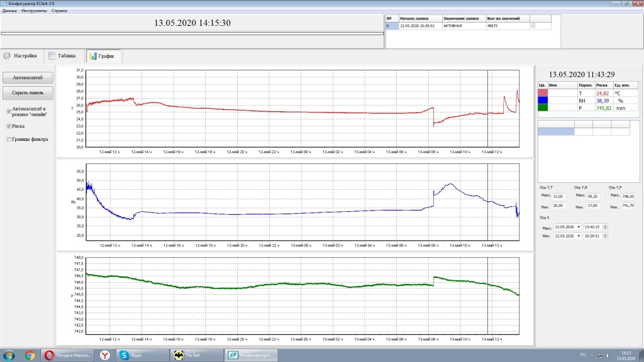Screen dimensions: 644x362
Task: Click the red T parameter color swatch
Action: click(x=543, y=93)
